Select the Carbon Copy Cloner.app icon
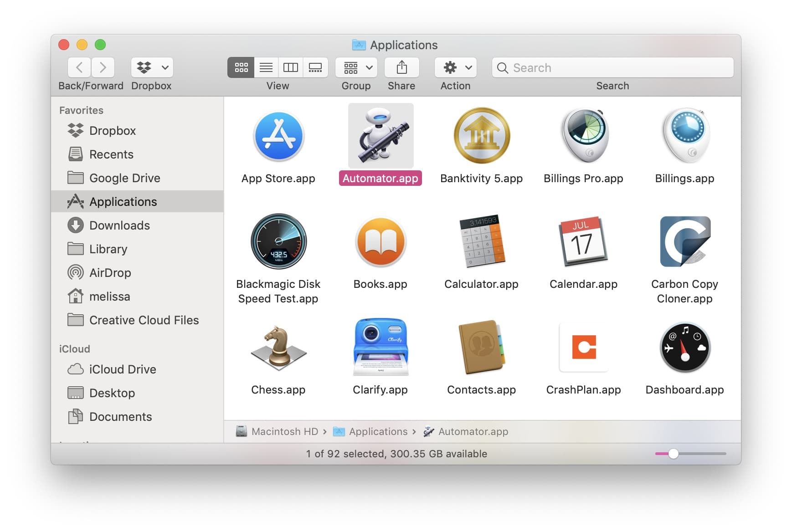 coord(685,241)
